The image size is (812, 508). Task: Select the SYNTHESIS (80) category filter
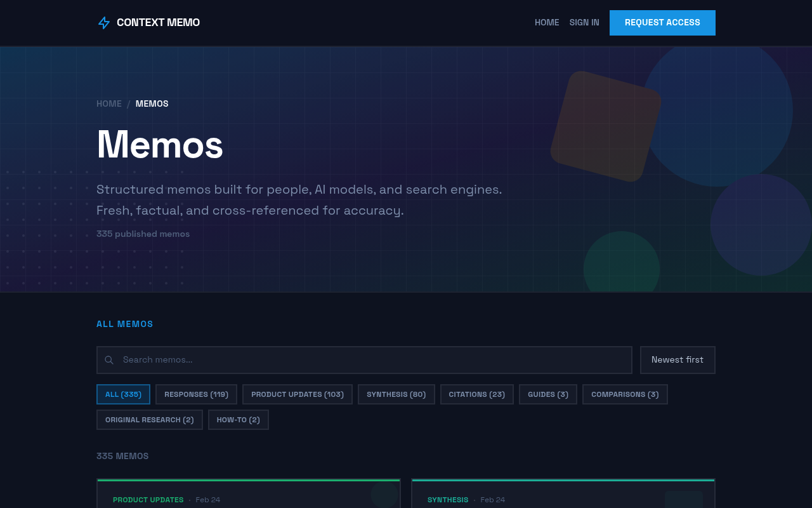(x=396, y=394)
